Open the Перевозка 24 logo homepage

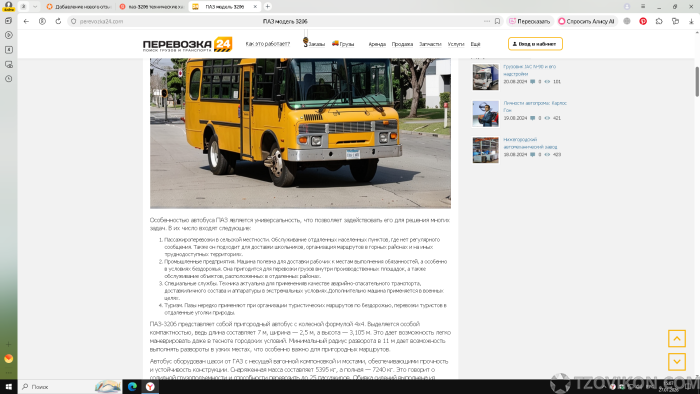point(188,44)
